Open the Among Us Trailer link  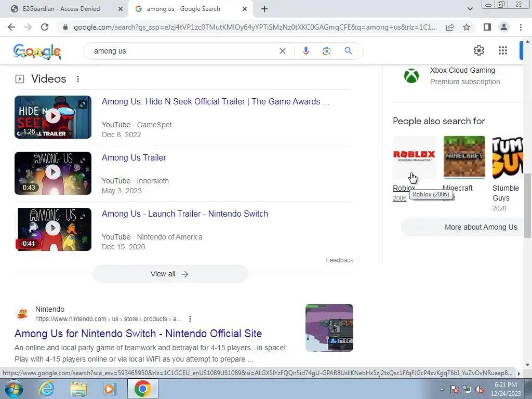click(134, 158)
